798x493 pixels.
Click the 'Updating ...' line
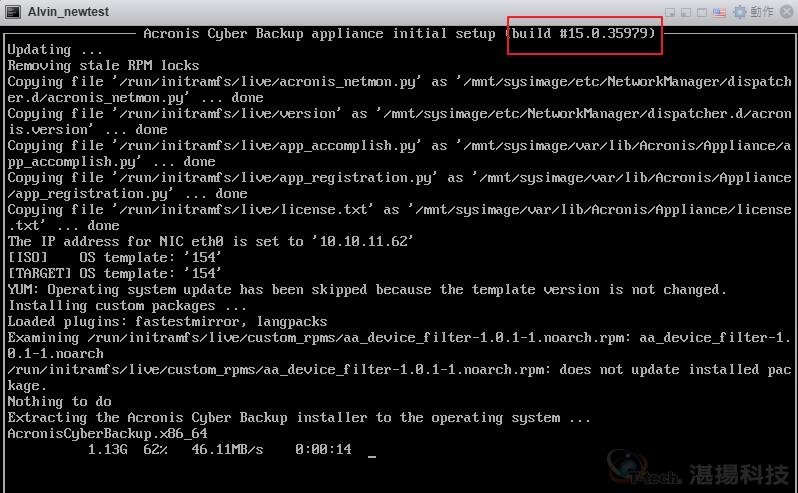[x=55, y=50]
